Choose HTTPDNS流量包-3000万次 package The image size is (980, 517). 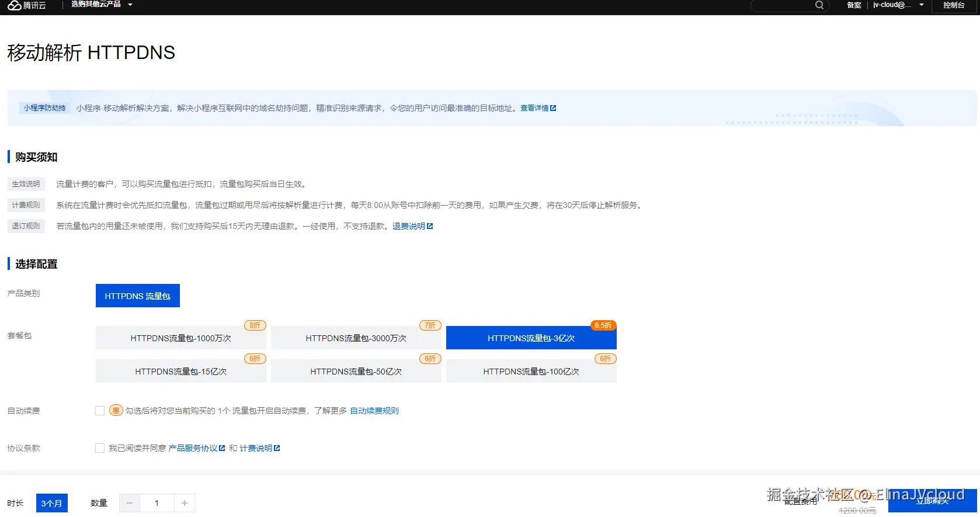pyautogui.click(x=356, y=338)
